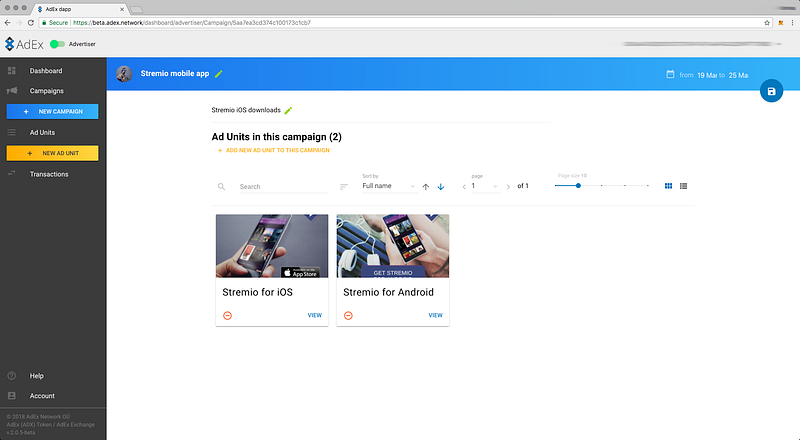Open the Stremio for Android thumbnail
Viewport: 800px width, 440px height.
click(393, 246)
